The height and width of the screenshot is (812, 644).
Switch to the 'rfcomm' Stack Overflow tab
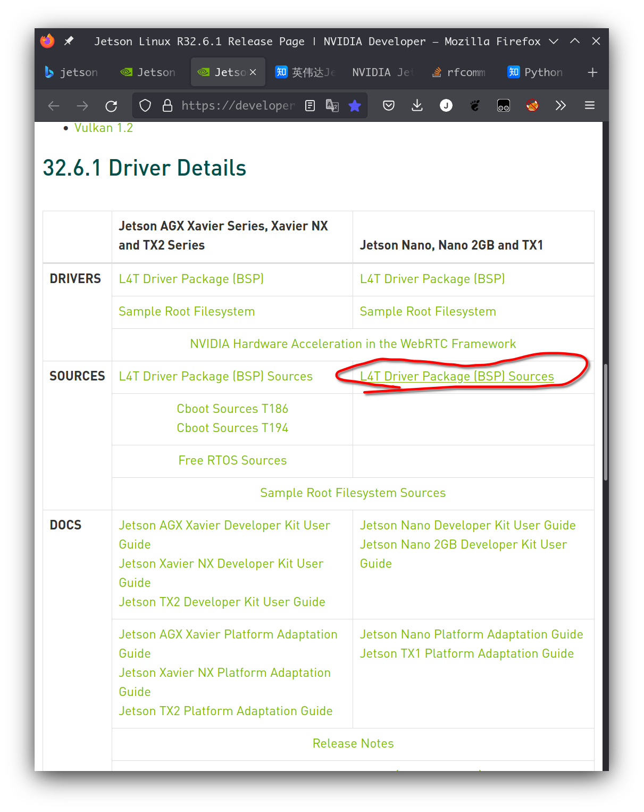point(459,72)
